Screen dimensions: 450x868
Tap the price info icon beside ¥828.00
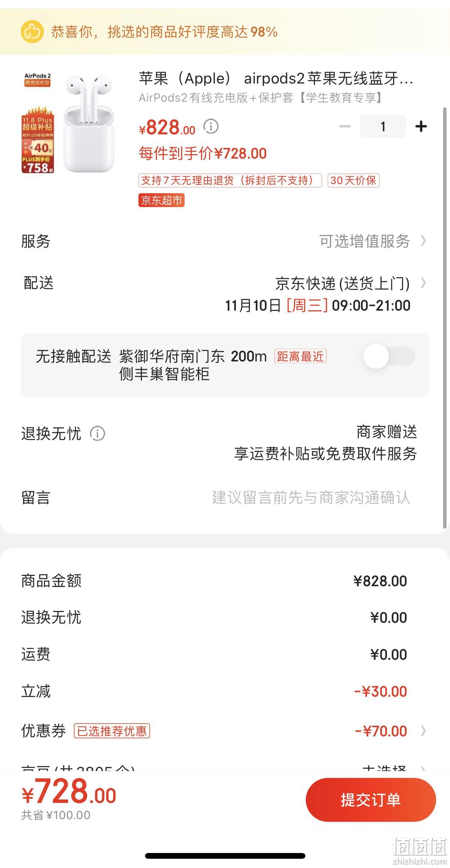pos(211,126)
